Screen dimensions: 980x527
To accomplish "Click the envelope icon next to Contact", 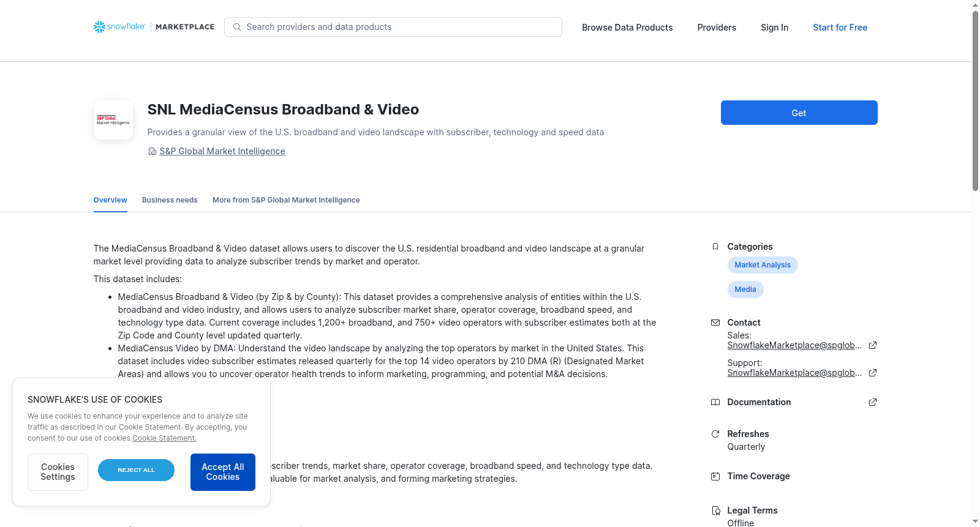I will (715, 323).
